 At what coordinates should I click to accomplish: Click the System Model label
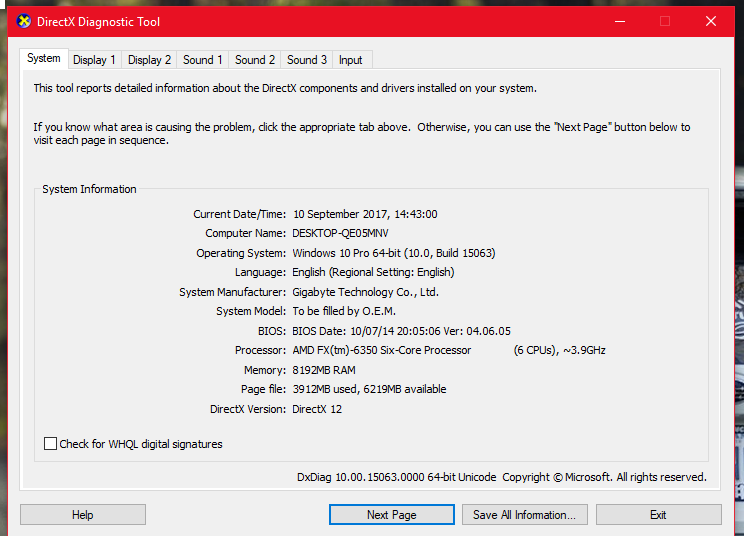click(x=251, y=311)
